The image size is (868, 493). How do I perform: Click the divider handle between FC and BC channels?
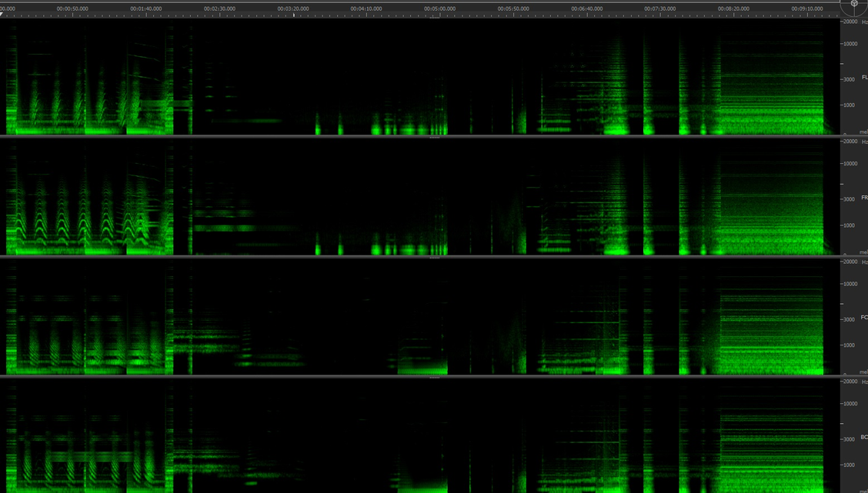tap(434, 378)
